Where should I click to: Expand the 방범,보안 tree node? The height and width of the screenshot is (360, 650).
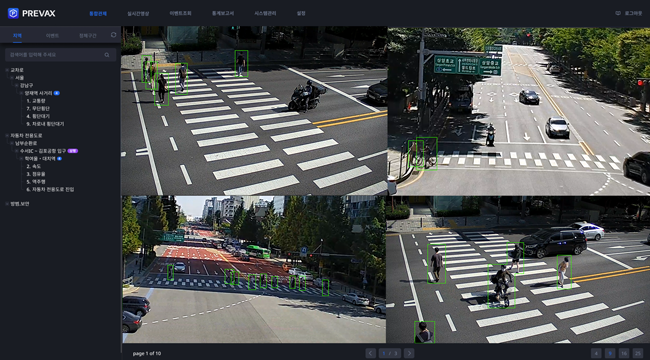point(7,204)
